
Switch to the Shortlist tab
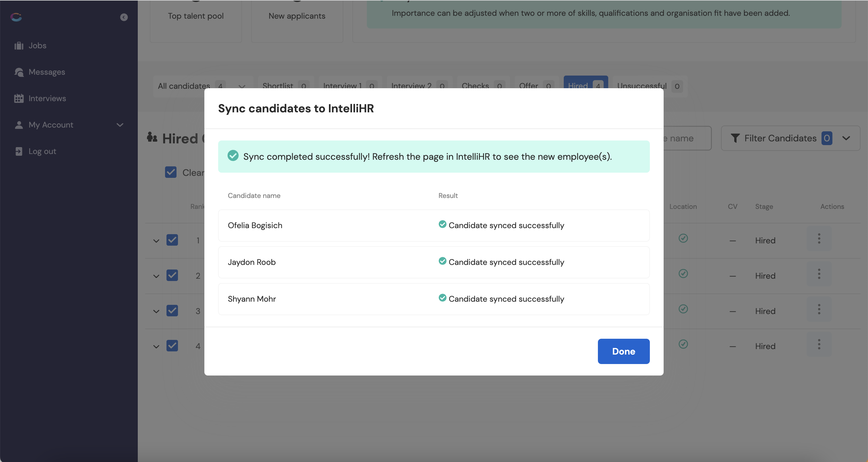(x=286, y=86)
